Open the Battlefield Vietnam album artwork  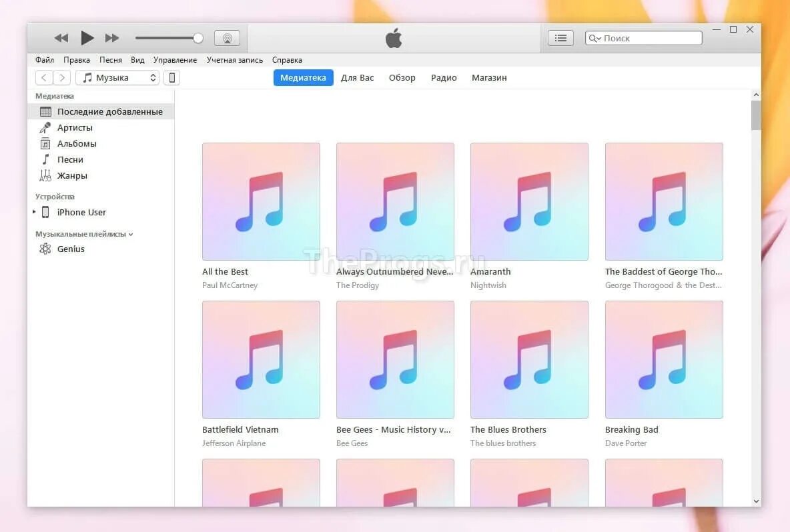[261, 359]
